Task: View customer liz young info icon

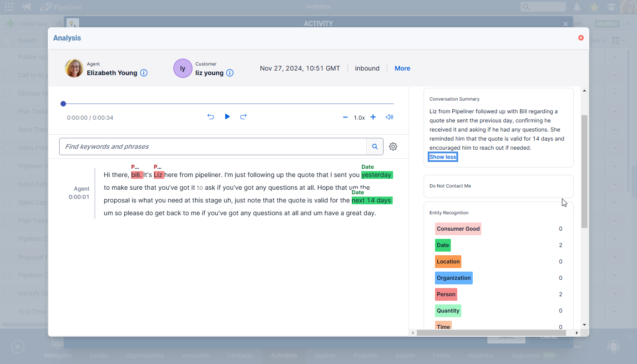Action: (230, 73)
